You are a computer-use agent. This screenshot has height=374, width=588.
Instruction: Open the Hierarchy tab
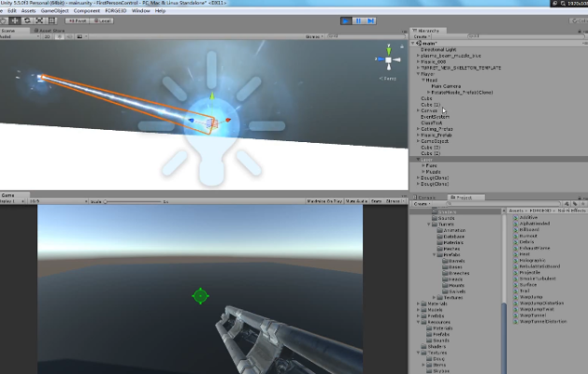point(428,31)
